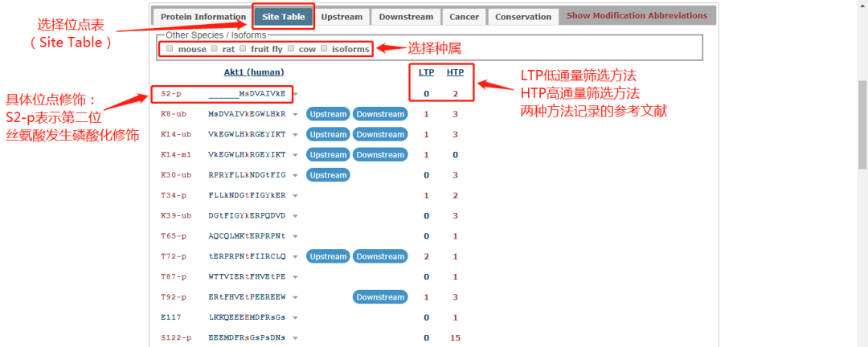Screen dimensions: 868x347
Task: Expand dropdown arrow for S2-p row
Action: (x=295, y=94)
